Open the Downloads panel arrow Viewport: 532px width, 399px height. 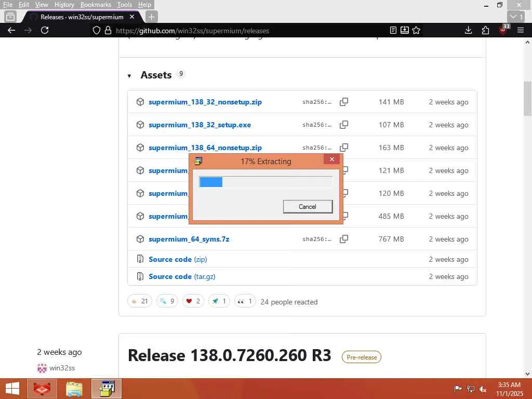pos(468,30)
